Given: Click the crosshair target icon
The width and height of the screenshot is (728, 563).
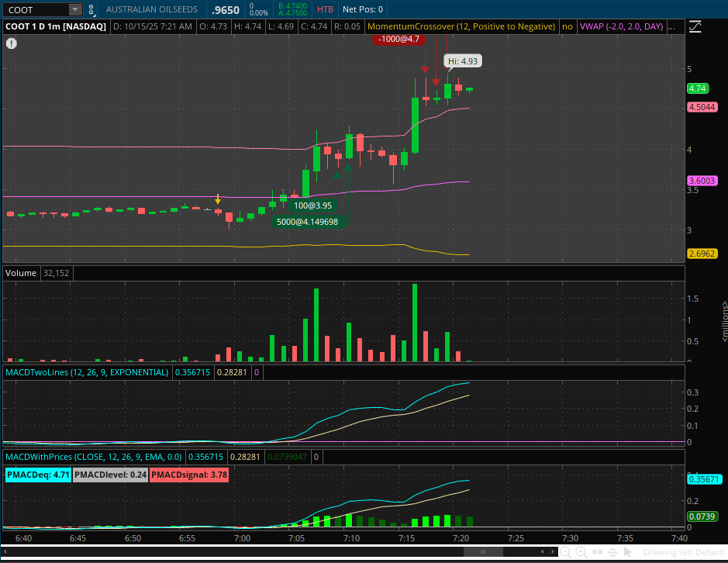Looking at the screenshot, I should point(612,552).
